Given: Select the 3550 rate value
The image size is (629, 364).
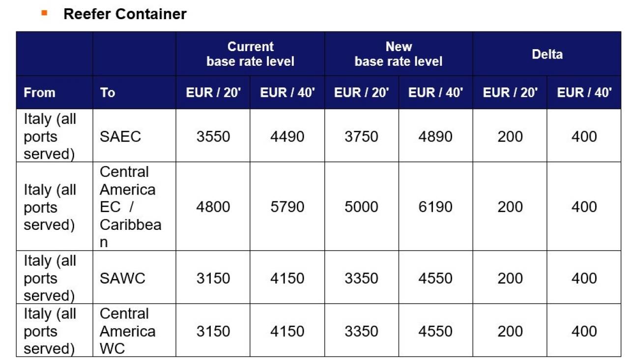Looking at the screenshot, I should click(213, 136).
